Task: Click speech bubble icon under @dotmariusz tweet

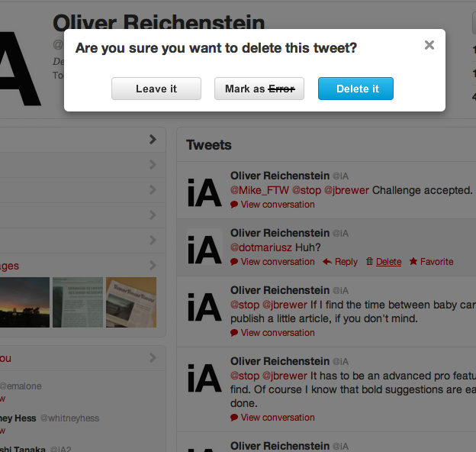Action: point(234,262)
